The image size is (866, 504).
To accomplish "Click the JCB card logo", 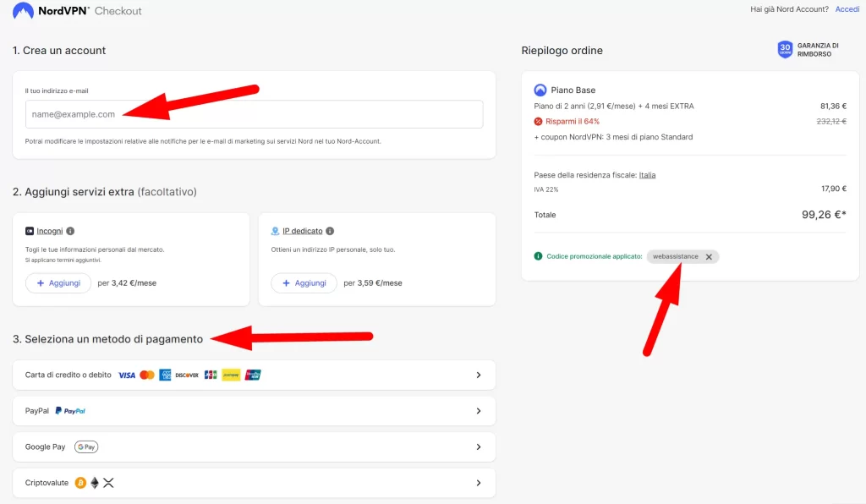I will pos(211,375).
